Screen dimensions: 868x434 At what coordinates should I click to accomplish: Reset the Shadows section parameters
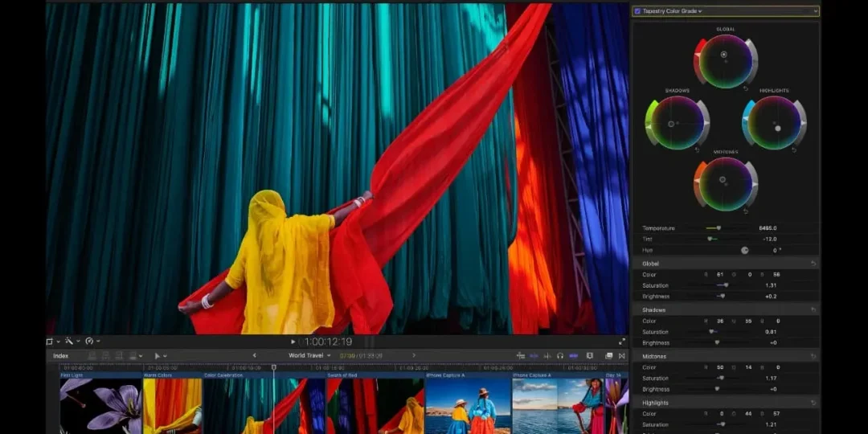813,310
